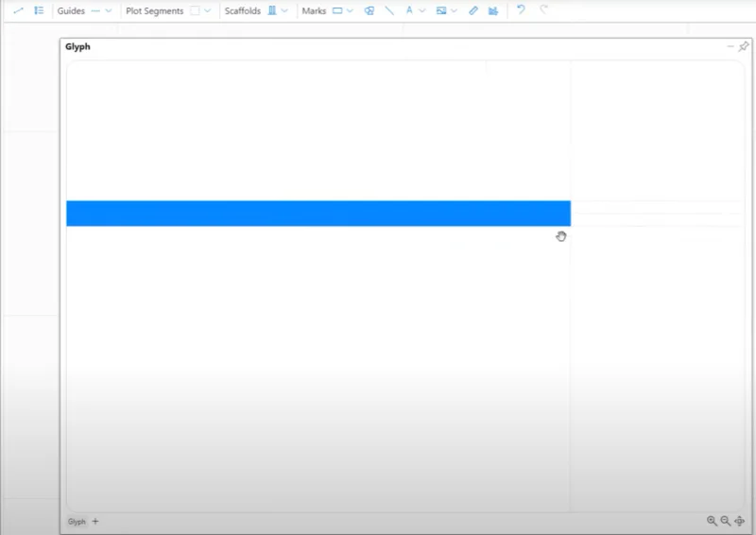Add a new glyph with plus button
The height and width of the screenshot is (535, 756).
pyautogui.click(x=95, y=521)
